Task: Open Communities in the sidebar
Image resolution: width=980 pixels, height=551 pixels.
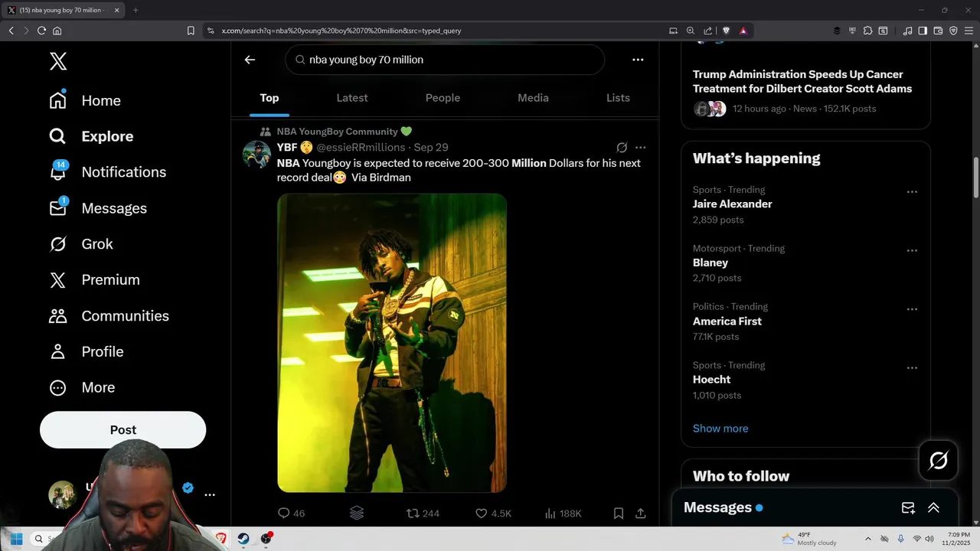Action: [109, 316]
